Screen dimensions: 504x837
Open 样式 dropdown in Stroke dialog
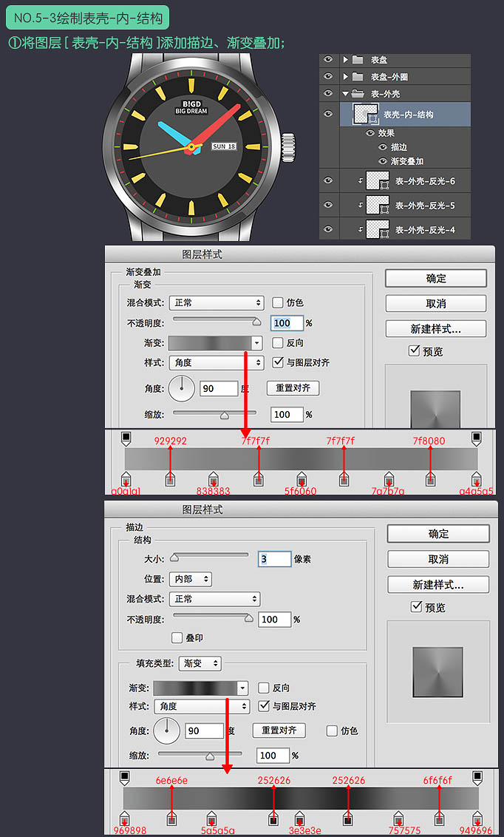pos(202,706)
